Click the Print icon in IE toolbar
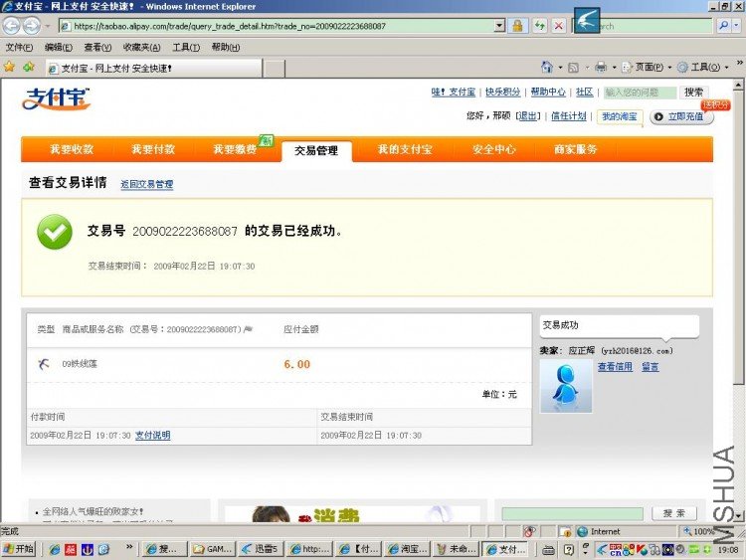The image size is (746, 560). 600,67
